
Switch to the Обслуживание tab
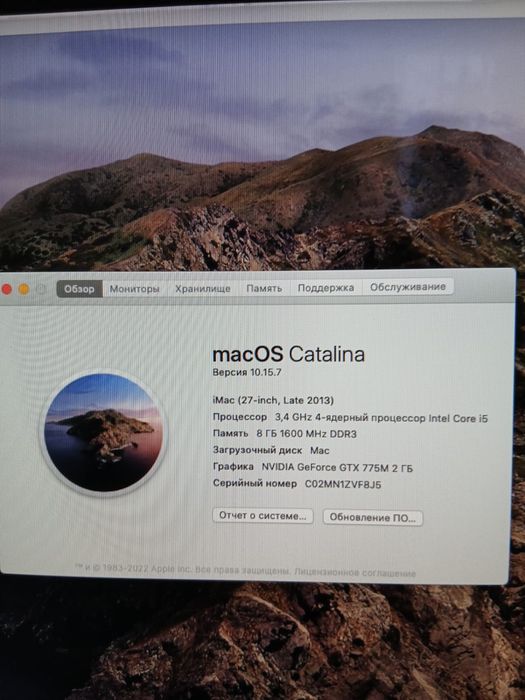tap(408, 287)
